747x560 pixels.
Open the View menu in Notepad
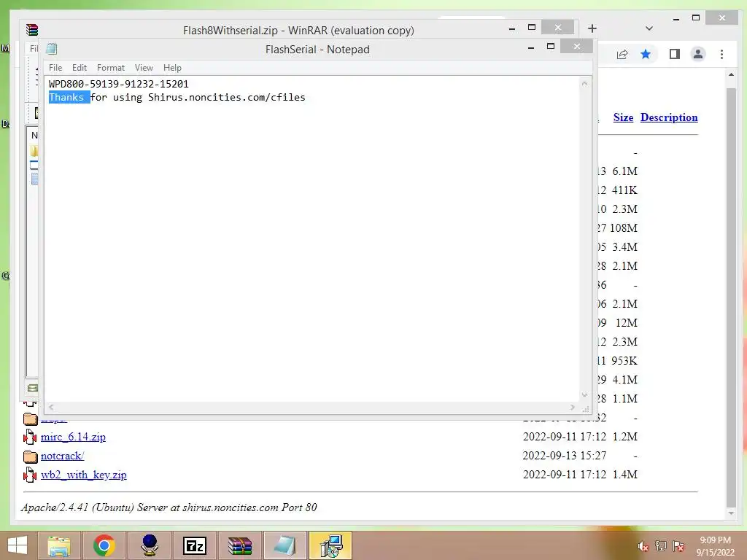pyautogui.click(x=144, y=68)
